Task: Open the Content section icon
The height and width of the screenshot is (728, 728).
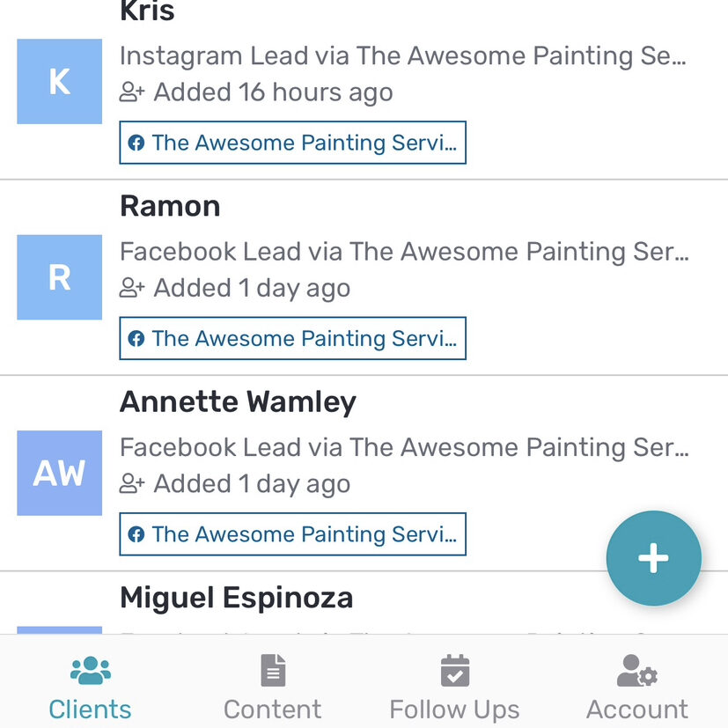Action: tap(272, 669)
